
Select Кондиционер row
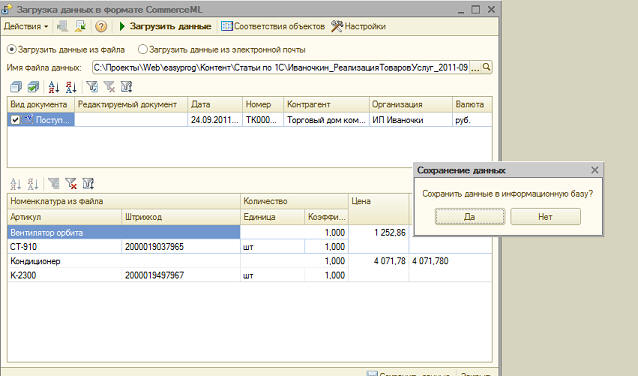pyautogui.click(x=124, y=261)
